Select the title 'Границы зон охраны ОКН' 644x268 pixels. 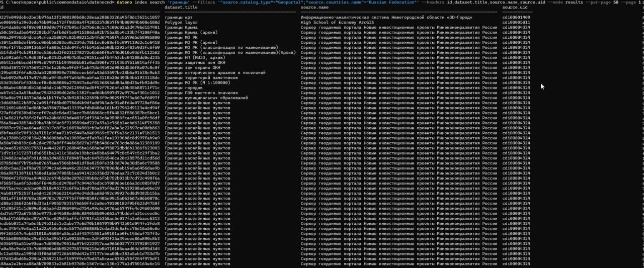pos(192,68)
